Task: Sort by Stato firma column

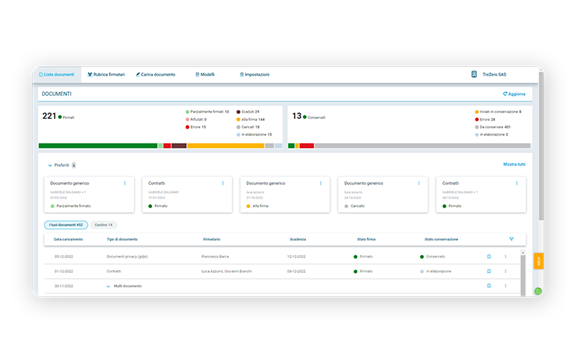Action: 366,239
